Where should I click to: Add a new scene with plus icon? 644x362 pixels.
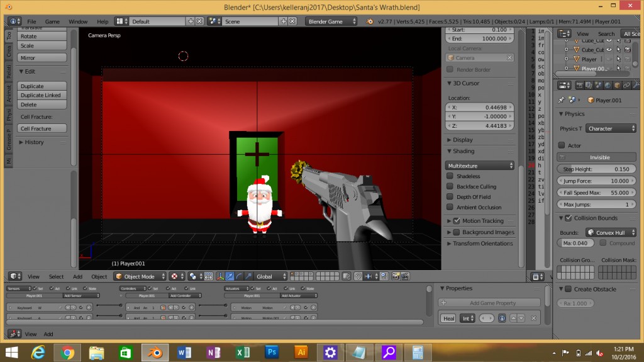click(284, 21)
